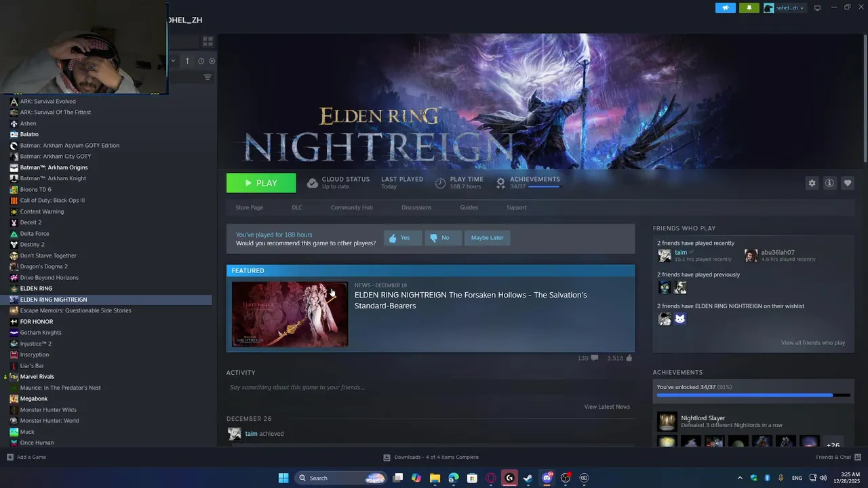Open featured news thumbnail for Forsaken Hollows
This screenshot has height=488, width=868.
pos(290,314)
